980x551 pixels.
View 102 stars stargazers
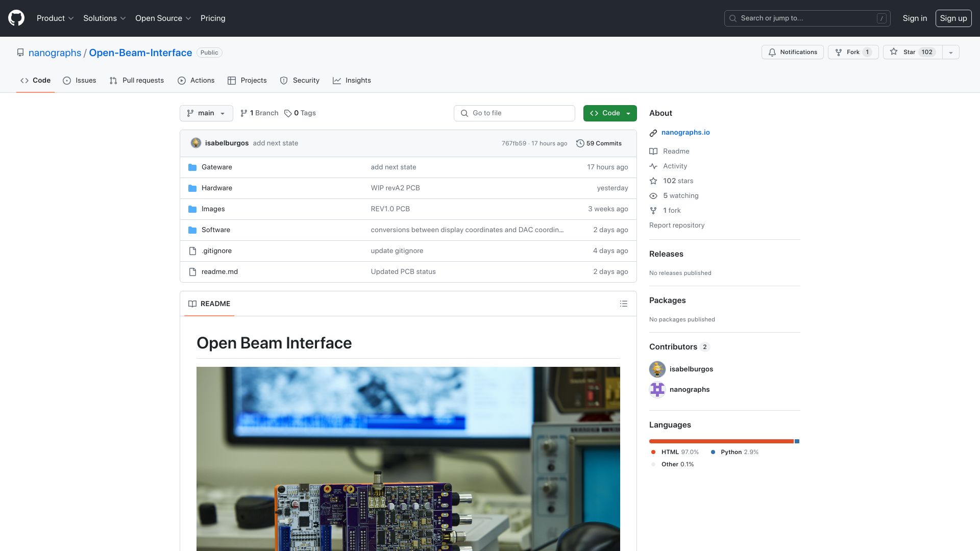coord(672,181)
